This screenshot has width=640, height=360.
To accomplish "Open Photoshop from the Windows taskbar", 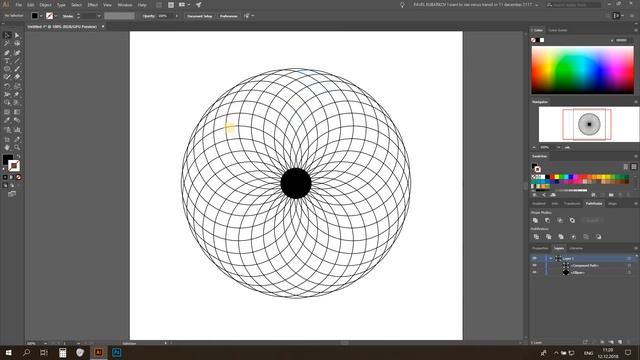I will (x=116, y=352).
